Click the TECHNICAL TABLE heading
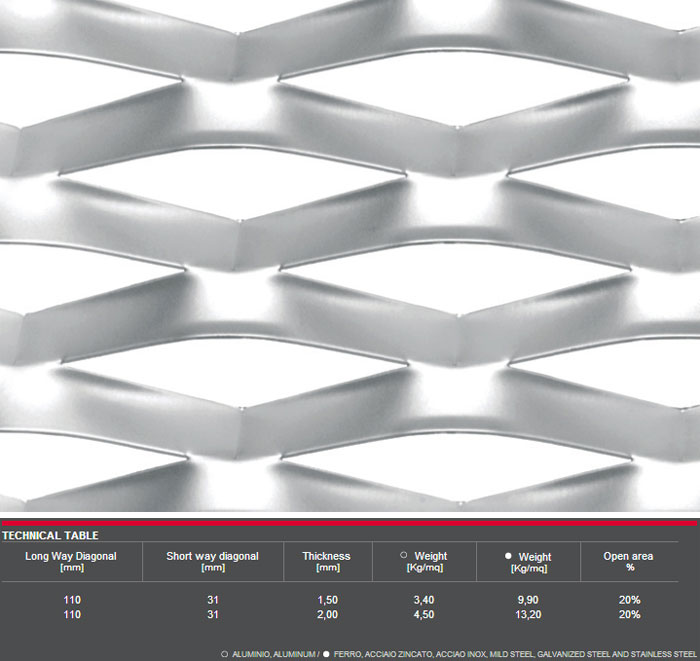Viewport: 700px width, 661px height. pyautogui.click(x=50, y=535)
